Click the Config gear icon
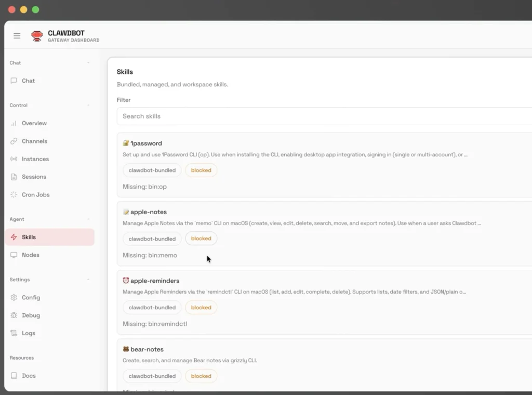Viewport: 532px width, 395px height. pos(14,298)
